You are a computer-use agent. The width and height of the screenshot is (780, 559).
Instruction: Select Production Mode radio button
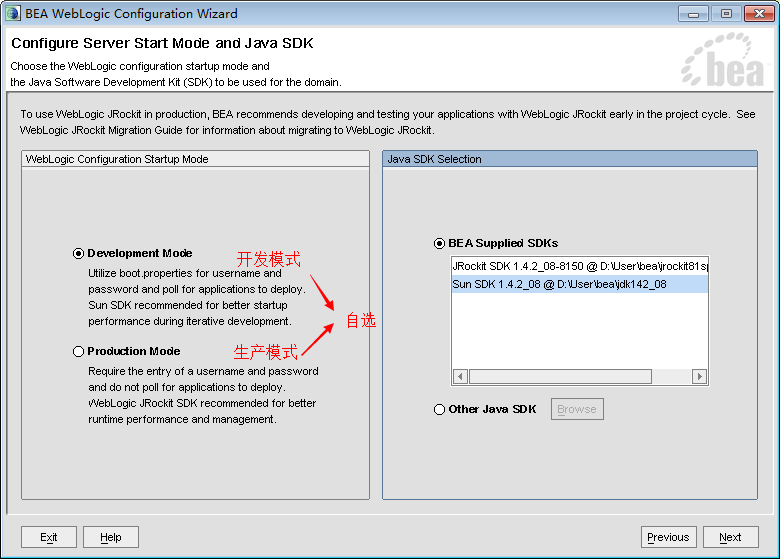(x=79, y=352)
